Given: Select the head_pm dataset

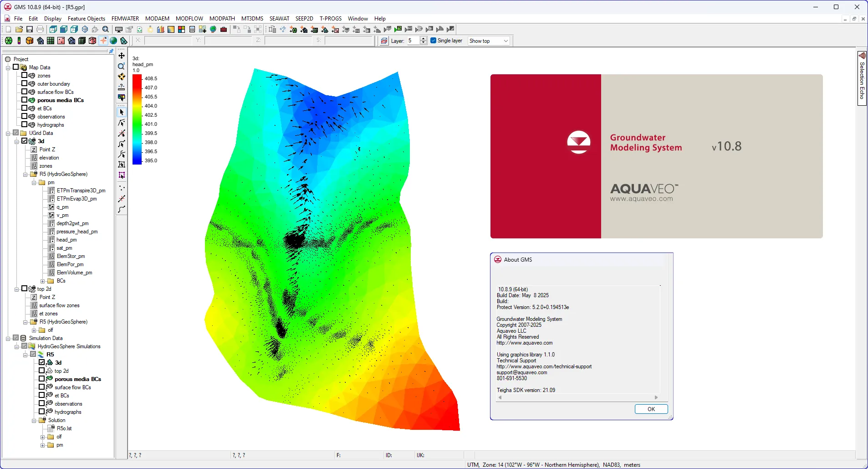Looking at the screenshot, I should point(66,240).
